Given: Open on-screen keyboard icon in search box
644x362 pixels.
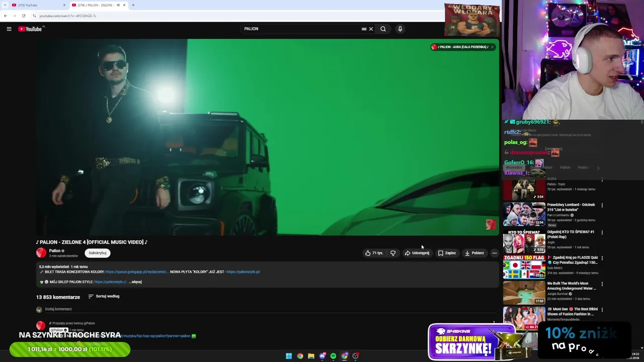Looking at the screenshot, I should pyautogui.click(x=364, y=29).
